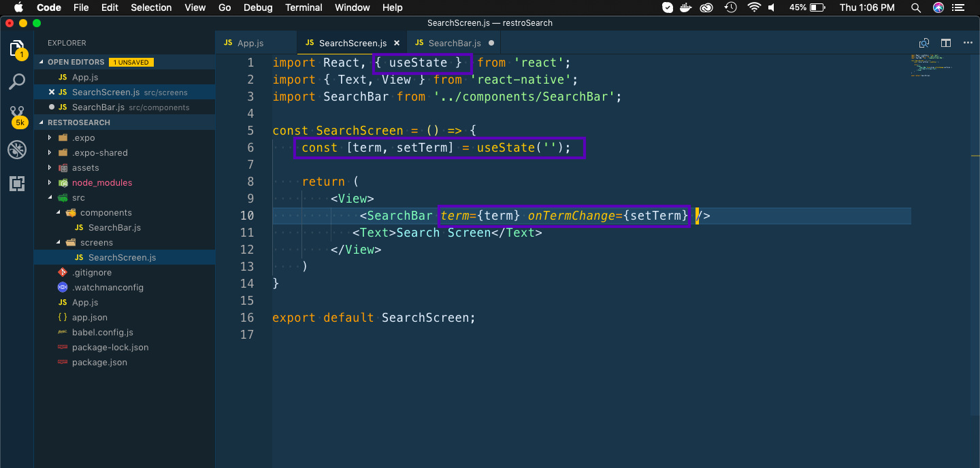The image size is (980, 468).
Task: Open Spotlight search
Action: pyautogui.click(x=916, y=7)
